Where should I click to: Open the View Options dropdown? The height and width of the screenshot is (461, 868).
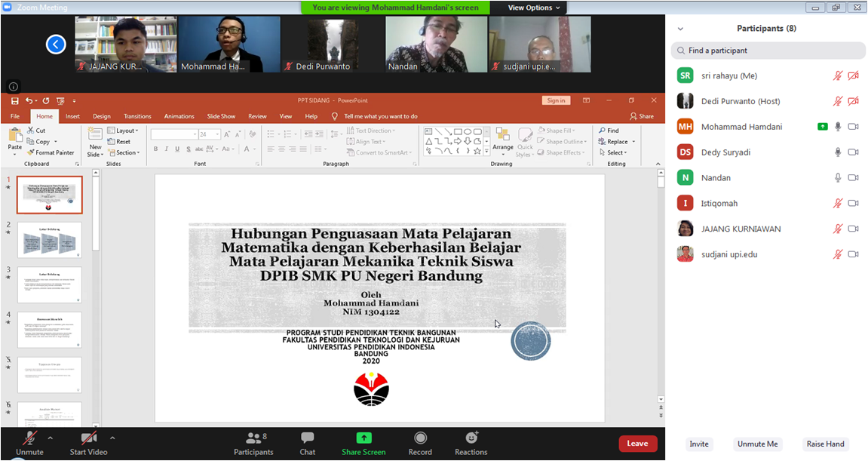[x=534, y=8]
